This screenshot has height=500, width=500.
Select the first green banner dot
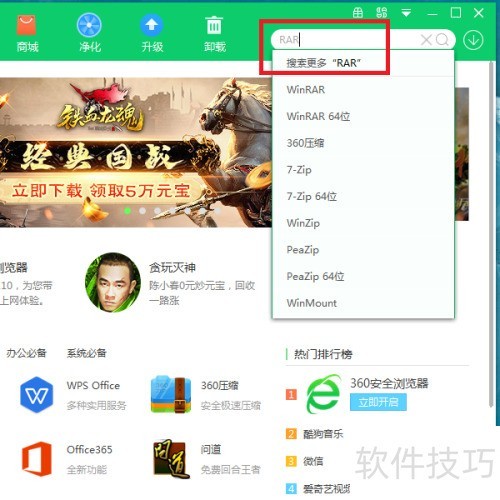click(127, 211)
